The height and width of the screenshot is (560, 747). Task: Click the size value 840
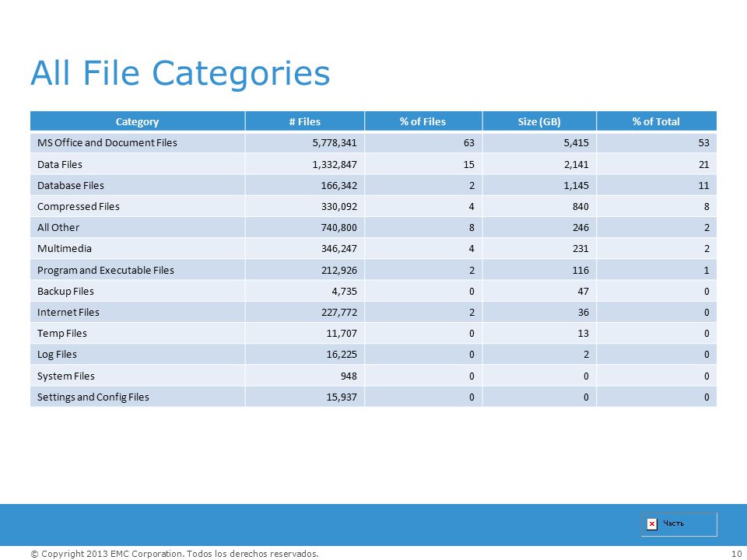[580, 206]
